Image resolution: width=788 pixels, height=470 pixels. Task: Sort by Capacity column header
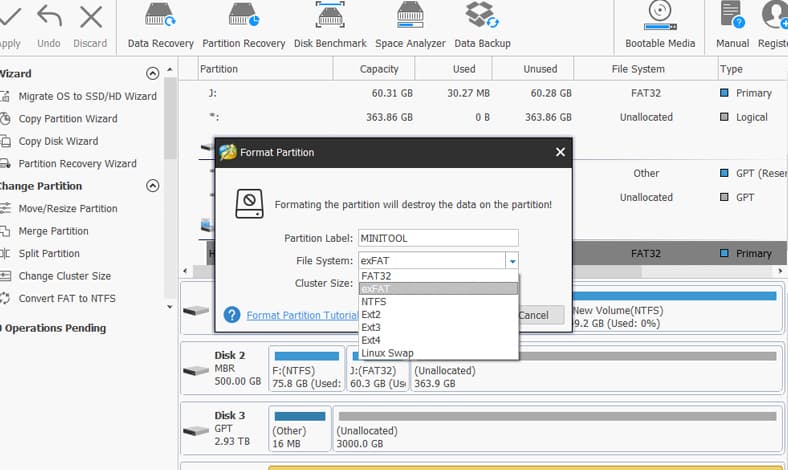[x=374, y=69]
